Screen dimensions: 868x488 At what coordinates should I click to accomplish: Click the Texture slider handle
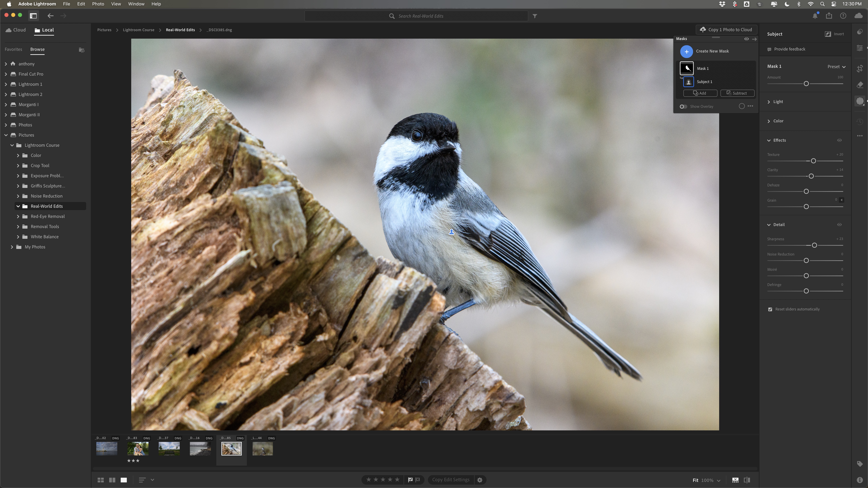pos(813,161)
